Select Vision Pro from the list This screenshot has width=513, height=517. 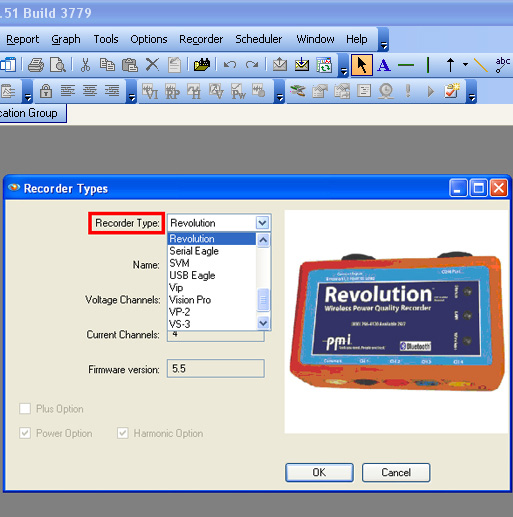click(211, 300)
